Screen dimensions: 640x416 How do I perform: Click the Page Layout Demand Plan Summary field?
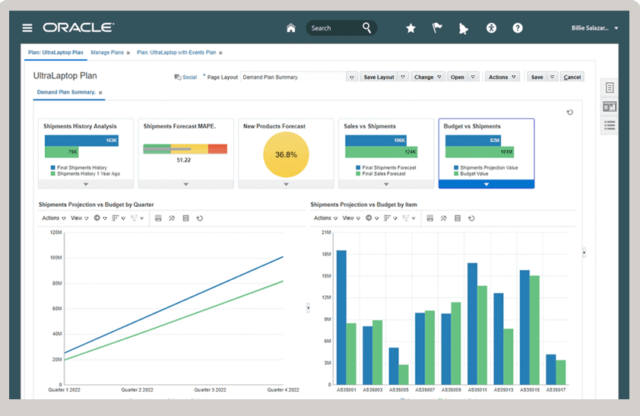(x=293, y=77)
